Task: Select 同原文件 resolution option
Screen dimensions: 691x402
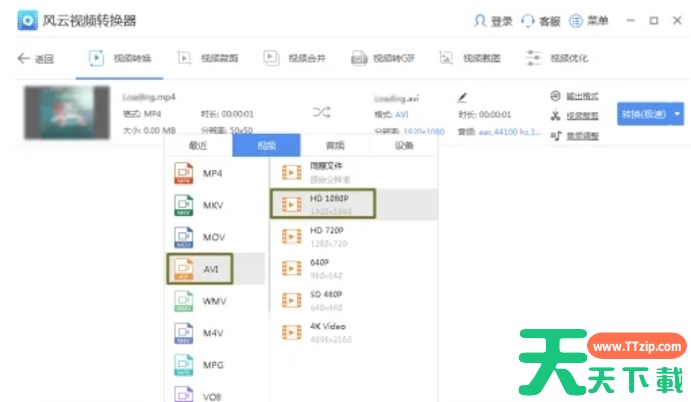Action: 354,172
